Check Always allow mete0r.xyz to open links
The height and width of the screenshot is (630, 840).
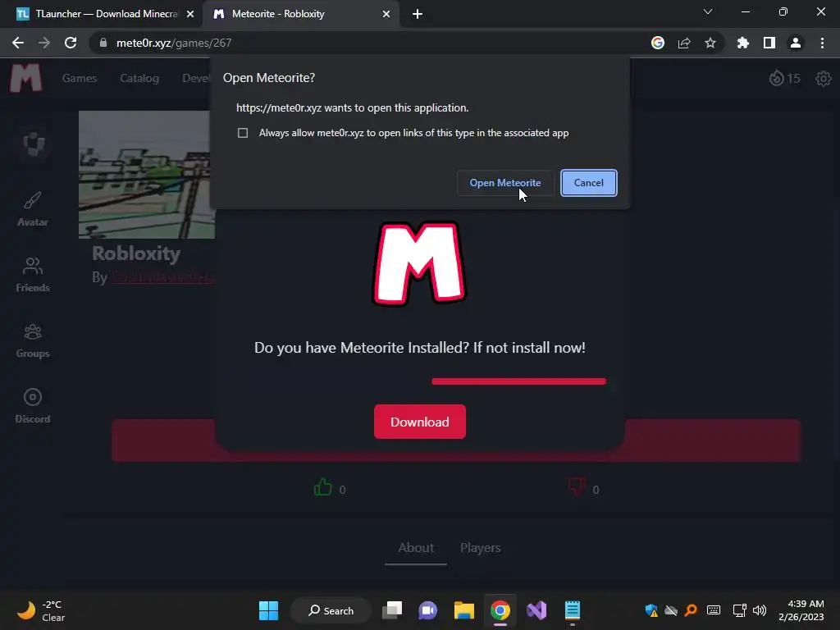(x=243, y=133)
